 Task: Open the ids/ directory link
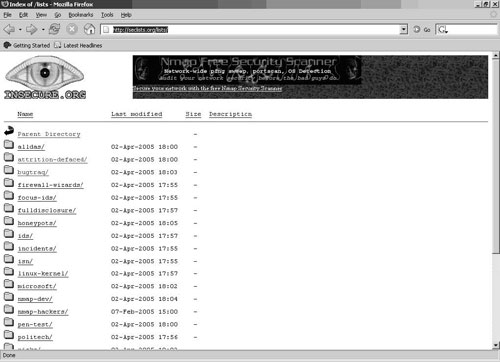25,236
